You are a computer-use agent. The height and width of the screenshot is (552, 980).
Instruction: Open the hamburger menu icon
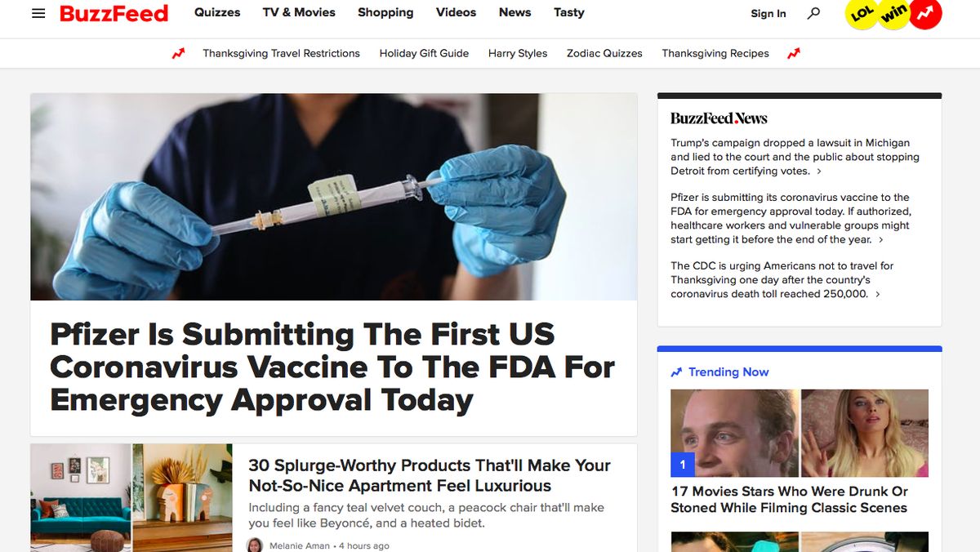pos(38,13)
